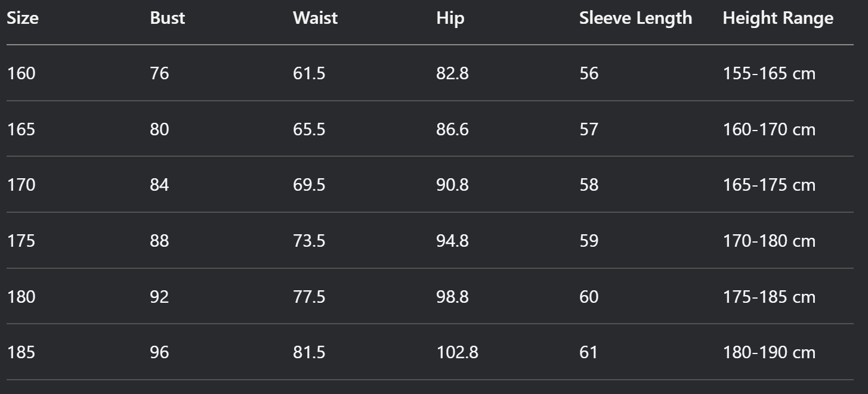The height and width of the screenshot is (394, 868).
Task: Click size 175 in the table
Action: coord(21,241)
